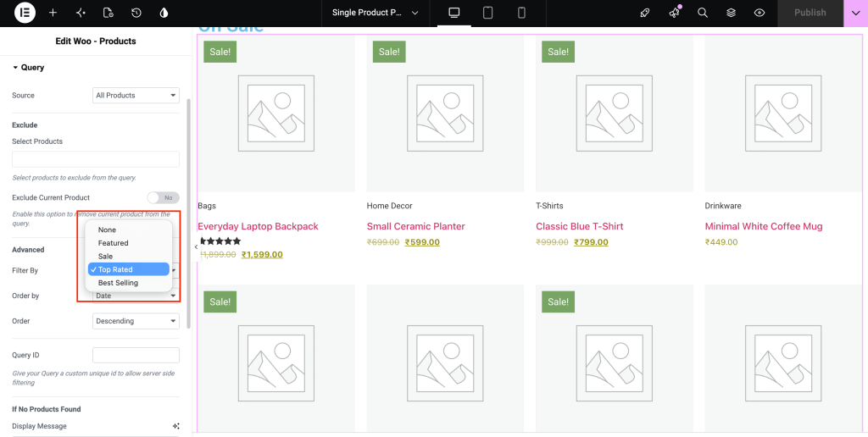Choose None in the Filter By list
Viewport: 868px width, 437px height.
(129, 230)
